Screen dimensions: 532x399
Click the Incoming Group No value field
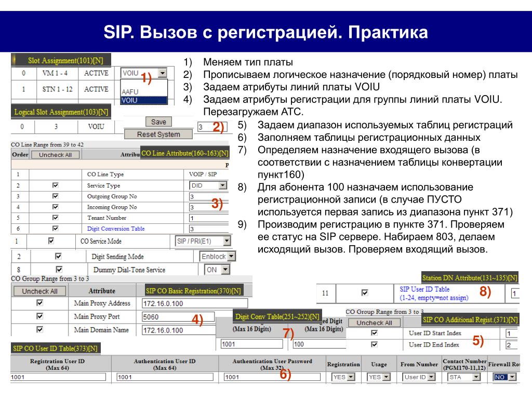209,207
